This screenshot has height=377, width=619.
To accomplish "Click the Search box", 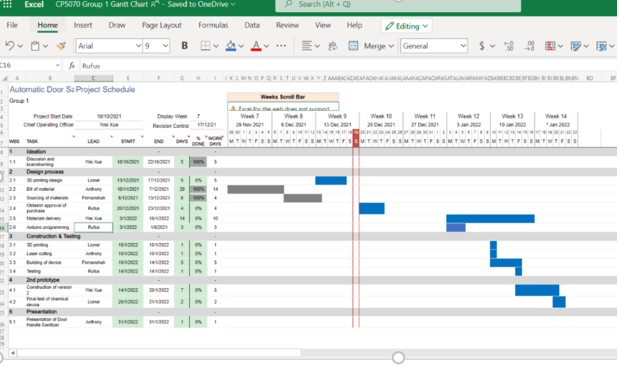I will coord(398,4).
